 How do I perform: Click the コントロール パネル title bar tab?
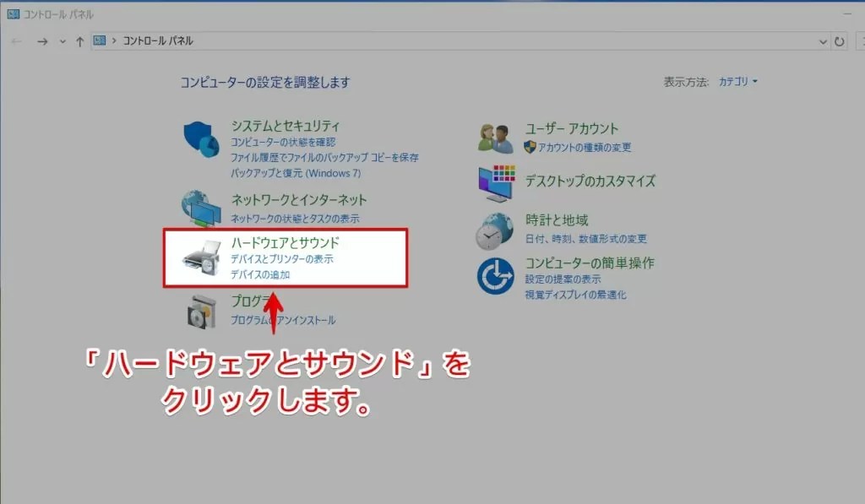51,14
